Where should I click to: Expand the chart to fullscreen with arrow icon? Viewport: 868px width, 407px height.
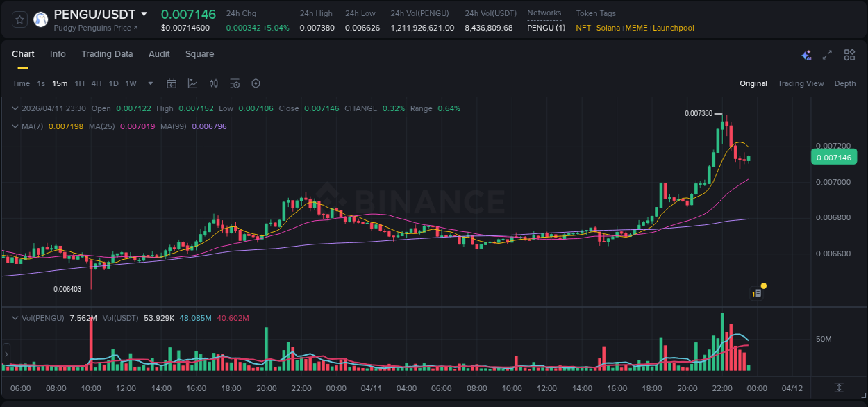826,54
